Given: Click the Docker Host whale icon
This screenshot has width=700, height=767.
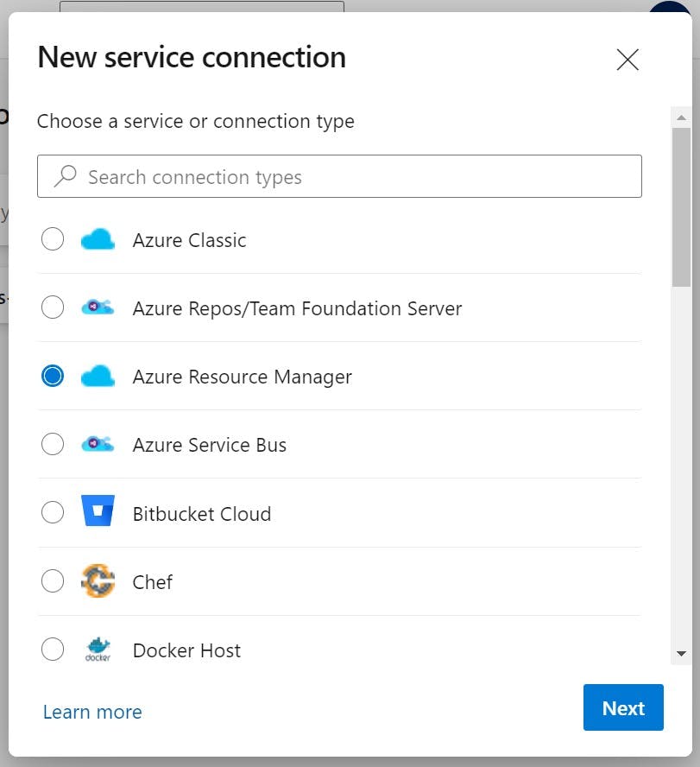Looking at the screenshot, I should [x=98, y=650].
